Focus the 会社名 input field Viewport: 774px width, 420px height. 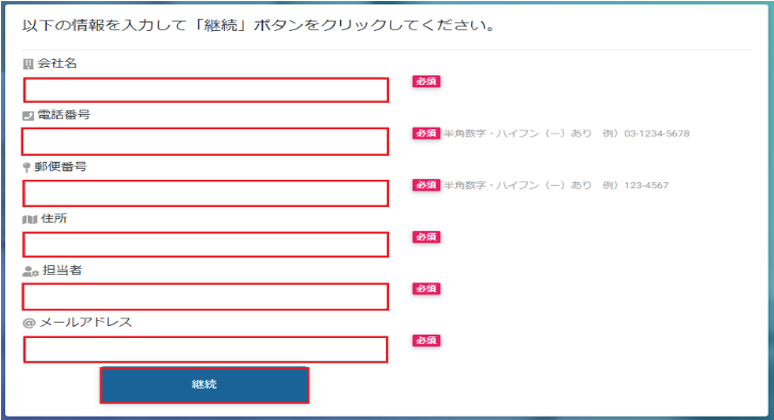(x=206, y=90)
